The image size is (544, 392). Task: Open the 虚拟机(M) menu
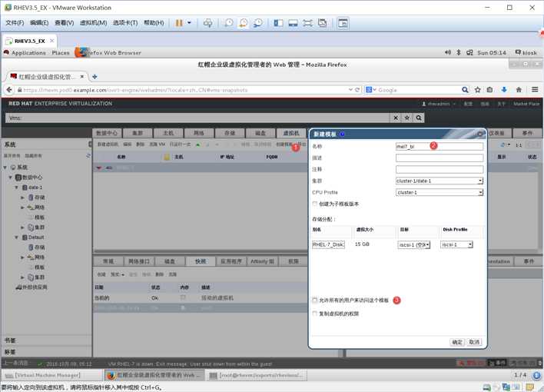[x=93, y=22]
